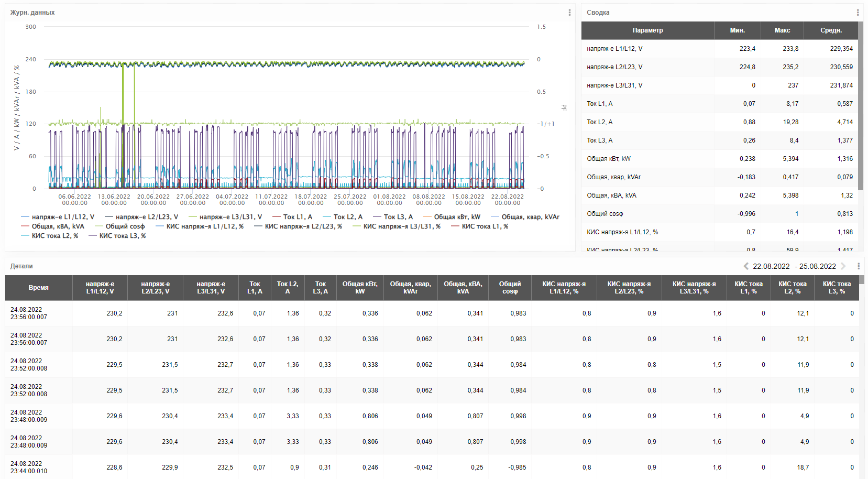Image resolution: width=868 pixels, height=479 pixels.
Task: Toggle напряж-е L1/L12, V legend series
Action: click(x=58, y=217)
